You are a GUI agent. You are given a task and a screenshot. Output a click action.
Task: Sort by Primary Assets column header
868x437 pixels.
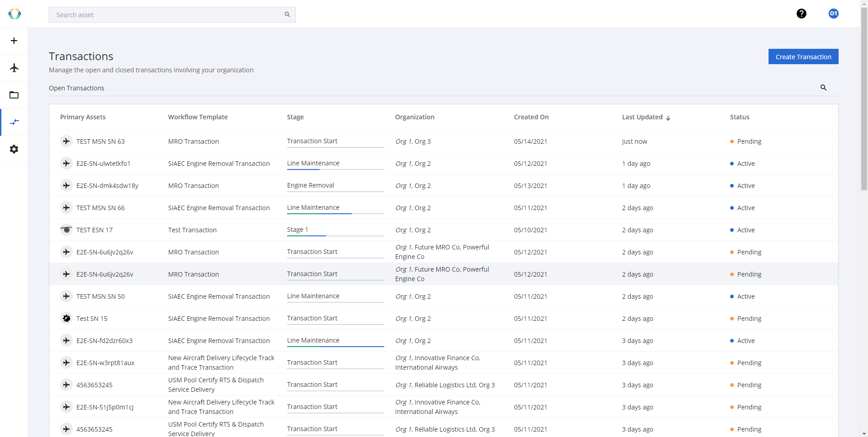(83, 117)
